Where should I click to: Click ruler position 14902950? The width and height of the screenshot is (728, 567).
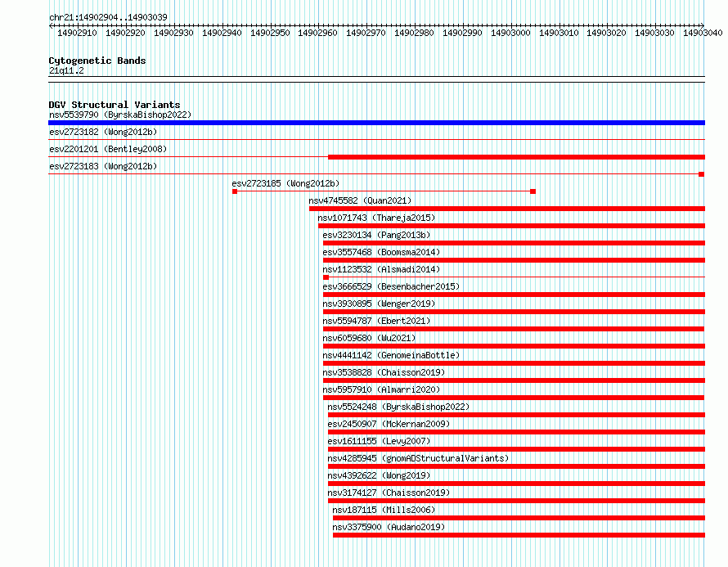270,33
